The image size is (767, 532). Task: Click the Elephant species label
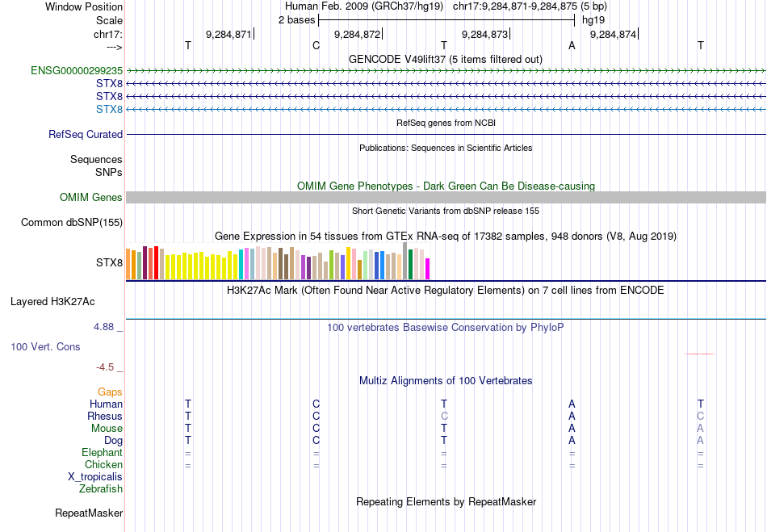[x=103, y=452]
